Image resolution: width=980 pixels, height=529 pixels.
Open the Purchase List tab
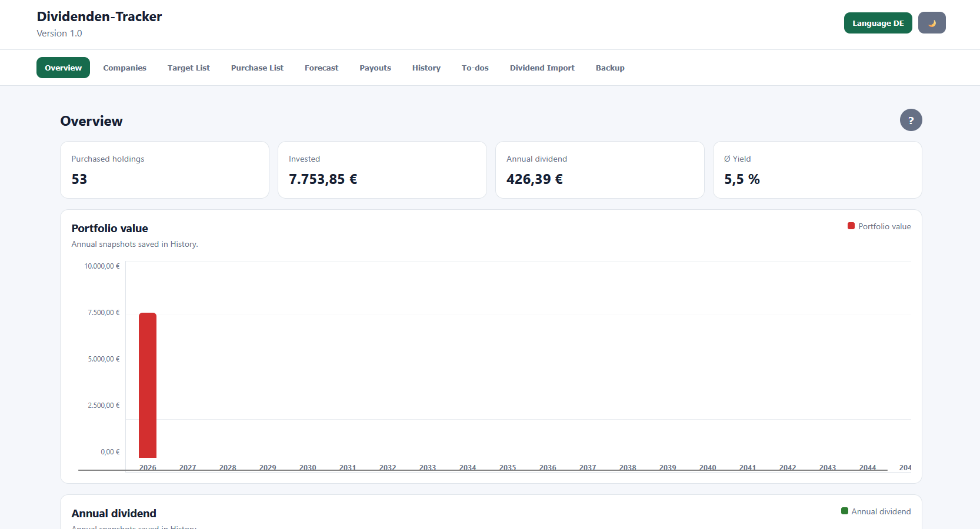(x=257, y=68)
